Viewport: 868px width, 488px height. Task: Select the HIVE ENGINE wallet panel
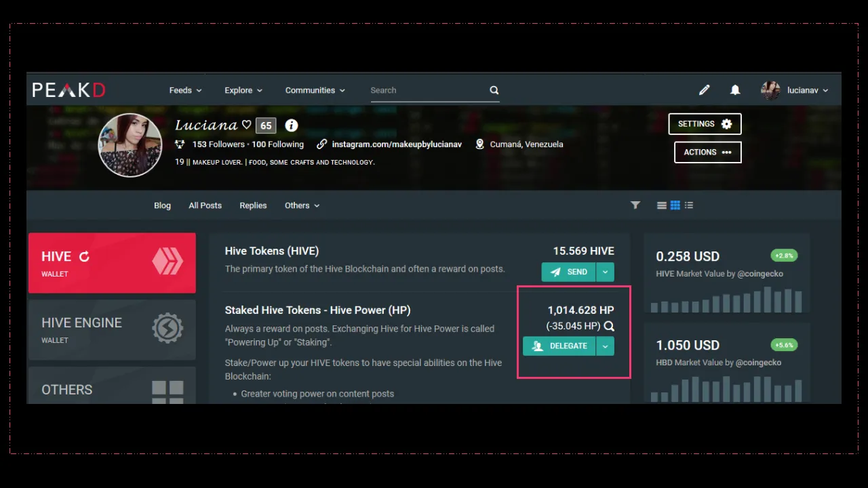coord(112,330)
